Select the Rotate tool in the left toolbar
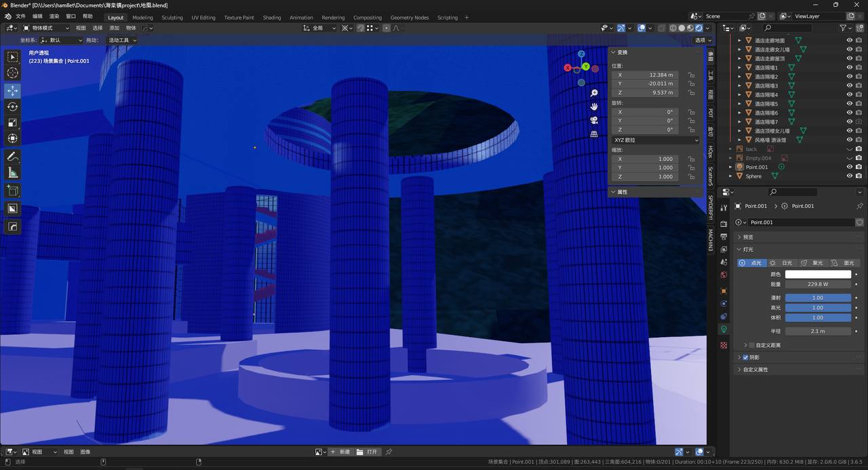 [13, 106]
